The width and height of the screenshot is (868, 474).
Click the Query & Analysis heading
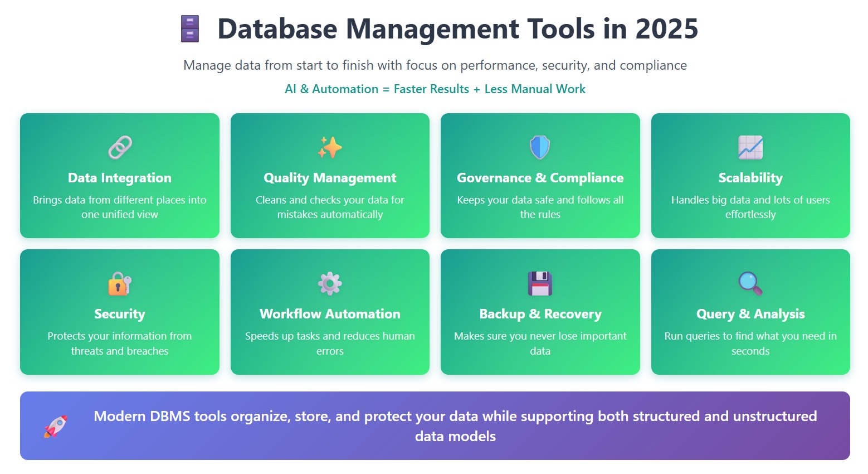point(750,314)
